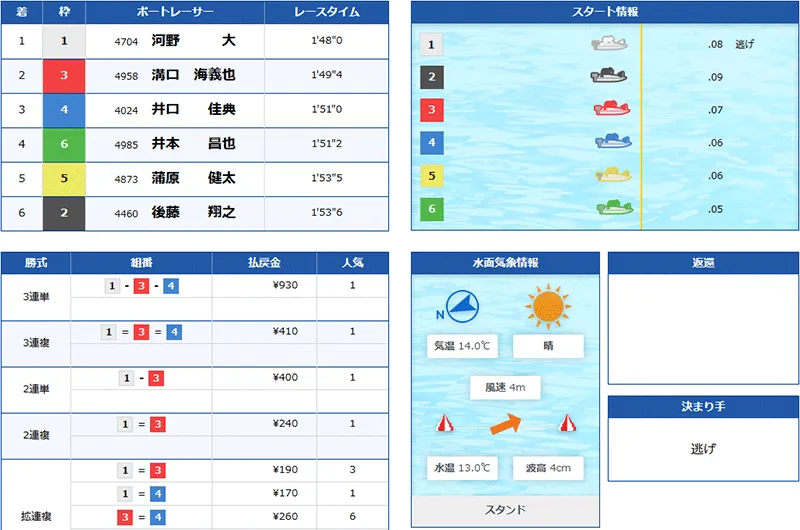Click the wind direction compass icon

pos(462,307)
